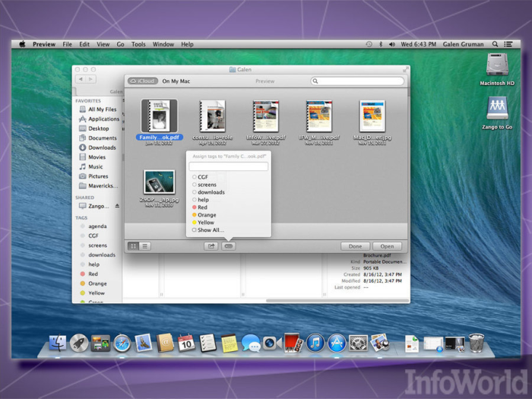532x399 pixels.
Task: Open the Apple menu
Action: click(22, 44)
